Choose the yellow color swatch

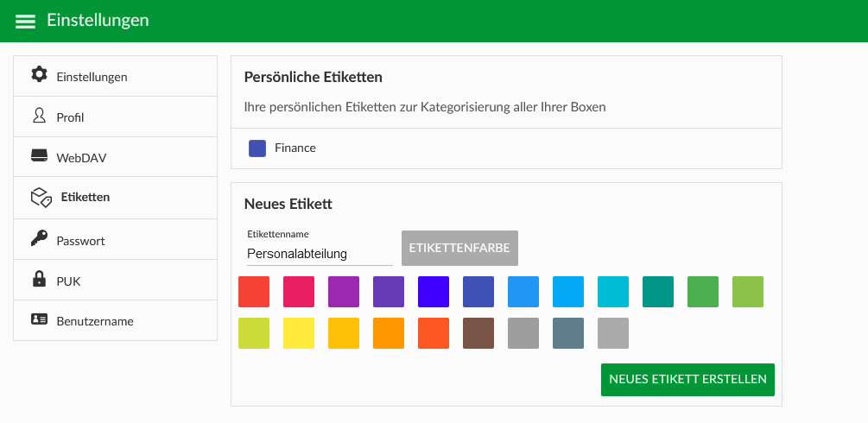point(299,333)
